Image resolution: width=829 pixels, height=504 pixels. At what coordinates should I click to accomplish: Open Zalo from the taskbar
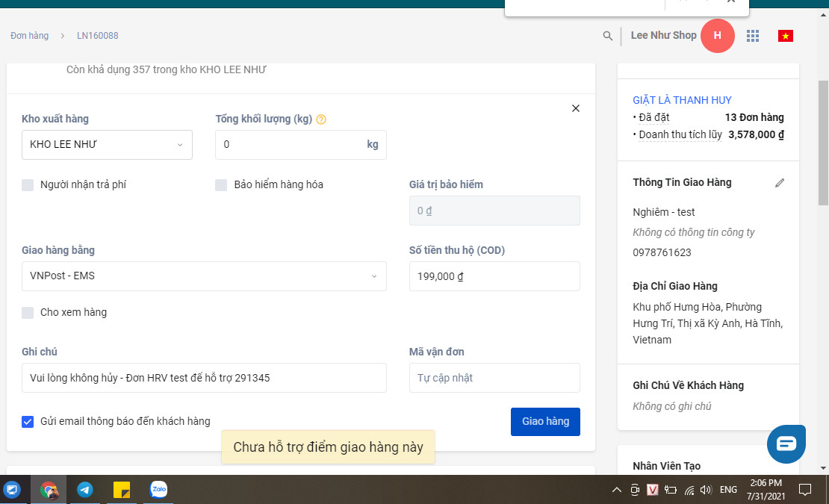coord(158,490)
